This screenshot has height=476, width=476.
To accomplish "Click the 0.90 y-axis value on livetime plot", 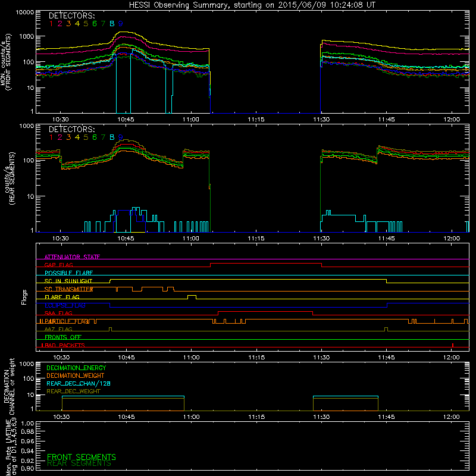I will coord(27,468).
